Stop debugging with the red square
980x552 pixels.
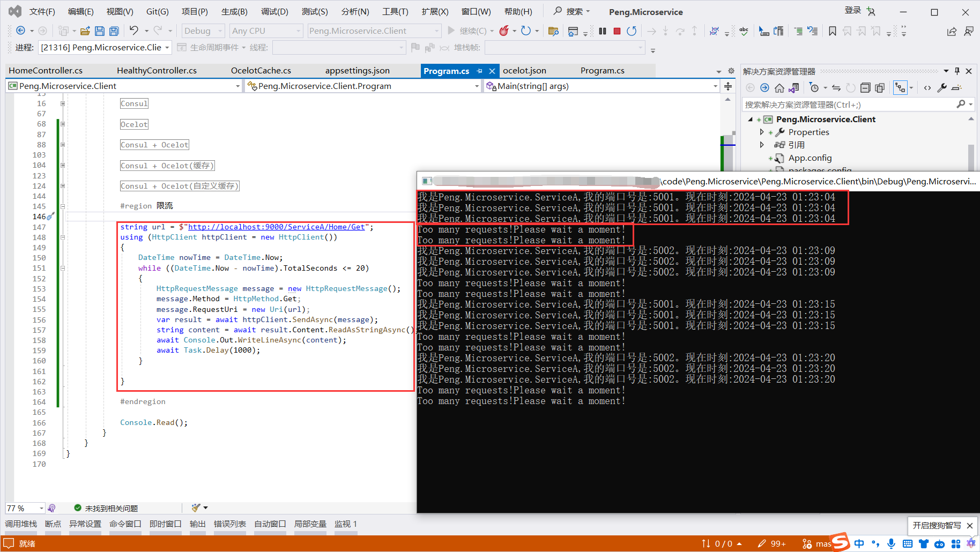point(617,31)
